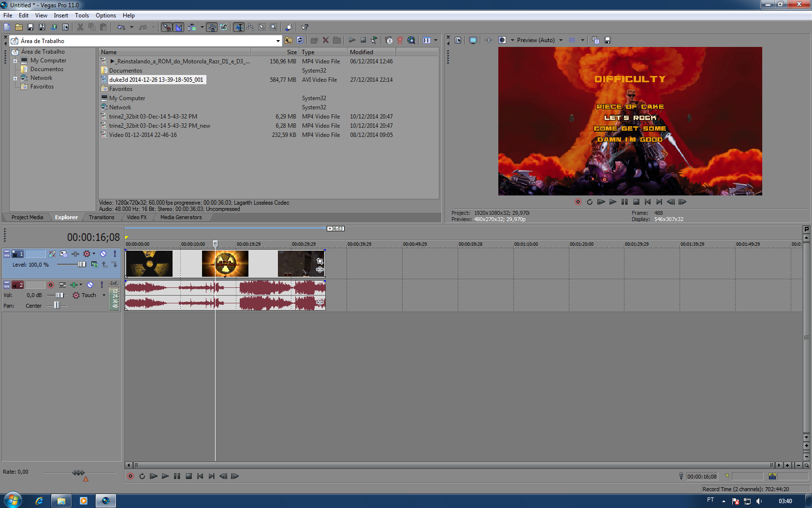This screenshot has width=812, height=508.
Task: Mute video track 1
Action: point(103,254)
